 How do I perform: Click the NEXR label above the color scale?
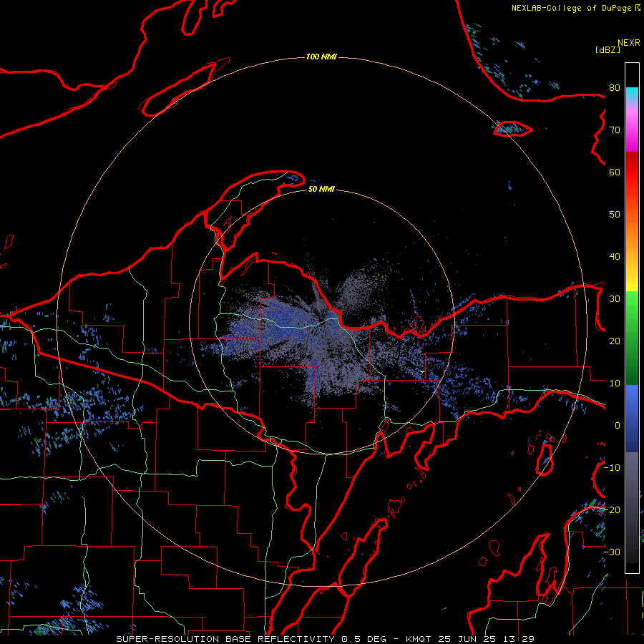click(x=629, y=43)
